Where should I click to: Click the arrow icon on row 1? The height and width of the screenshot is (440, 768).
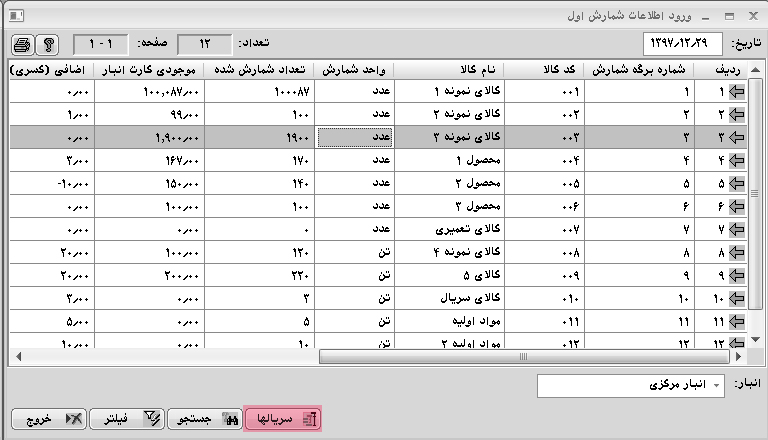pyautogui.click(x=738, y=92)
